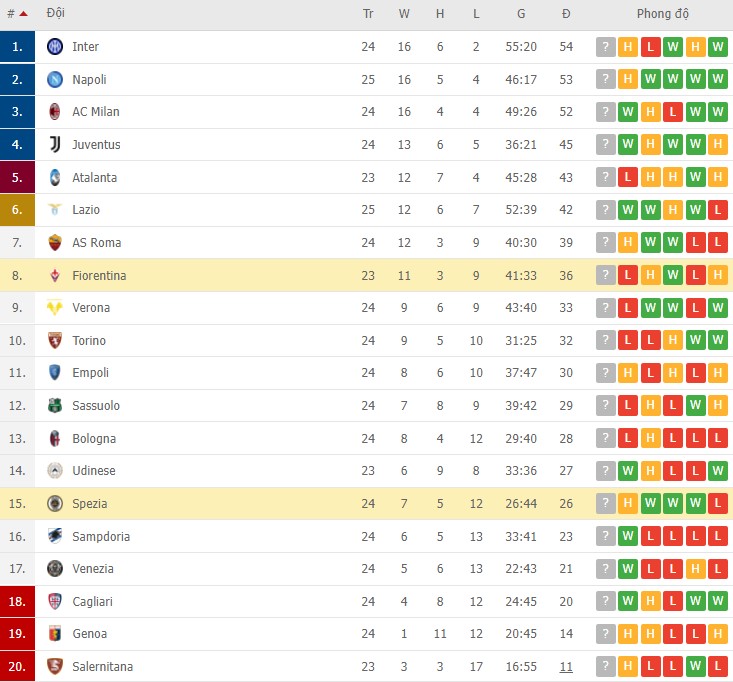Screen dimensions: 733x682
Task: Sort table by rank column arrow
Action: [23, 14]
